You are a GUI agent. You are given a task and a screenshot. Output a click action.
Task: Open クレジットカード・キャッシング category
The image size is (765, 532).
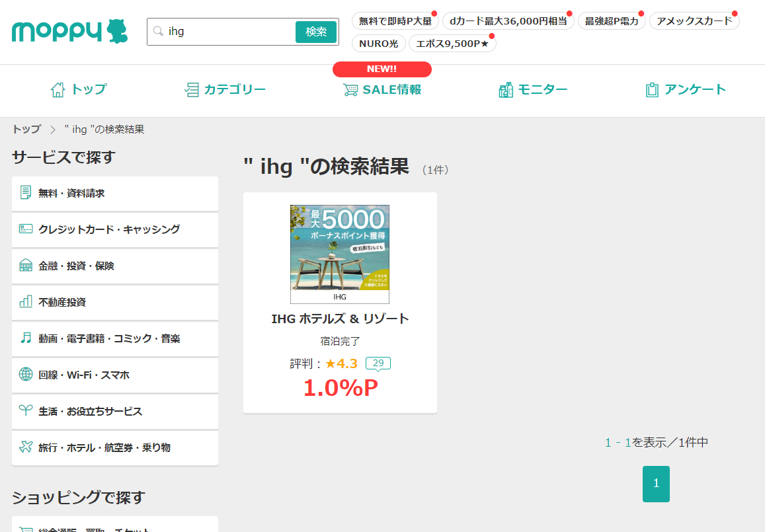pos(114,230)
